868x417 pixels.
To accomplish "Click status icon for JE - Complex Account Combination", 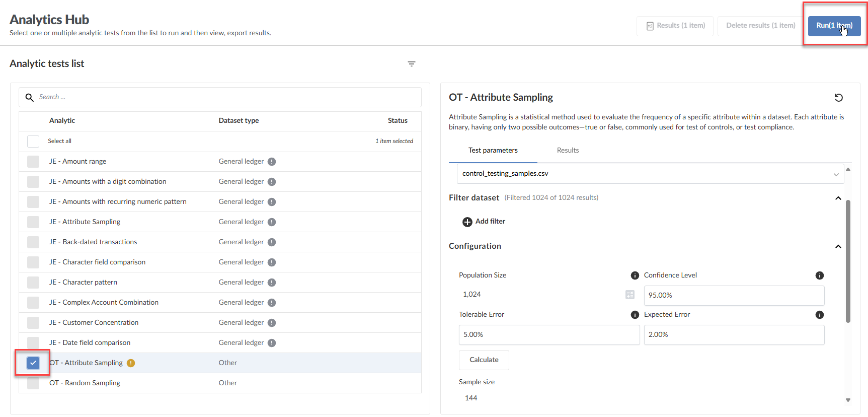I will tap(272, 303).
